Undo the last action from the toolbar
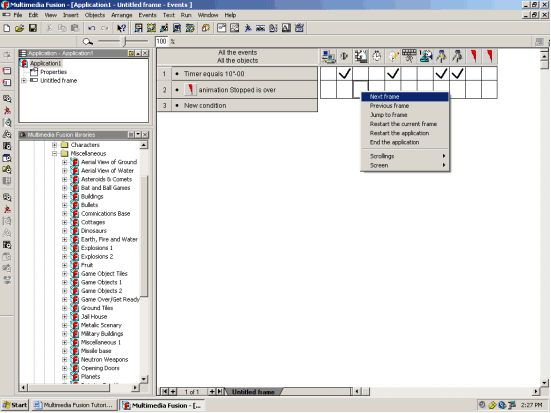 point(92,28)
